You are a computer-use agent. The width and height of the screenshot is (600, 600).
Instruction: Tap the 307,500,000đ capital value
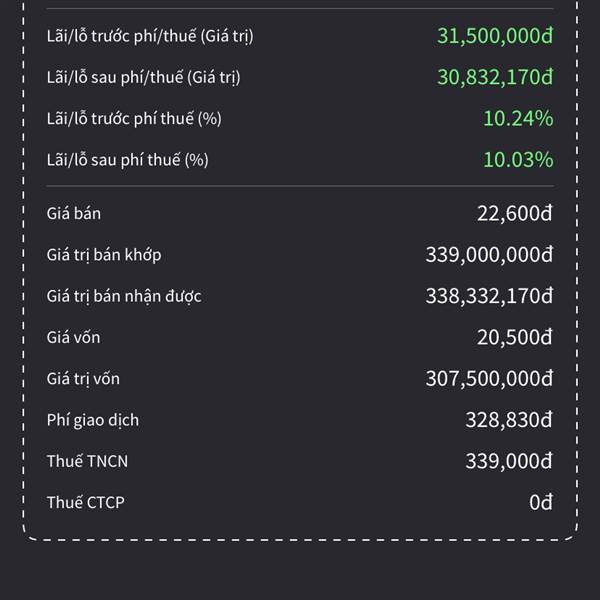pyautogui.click(x=489, y=378)
